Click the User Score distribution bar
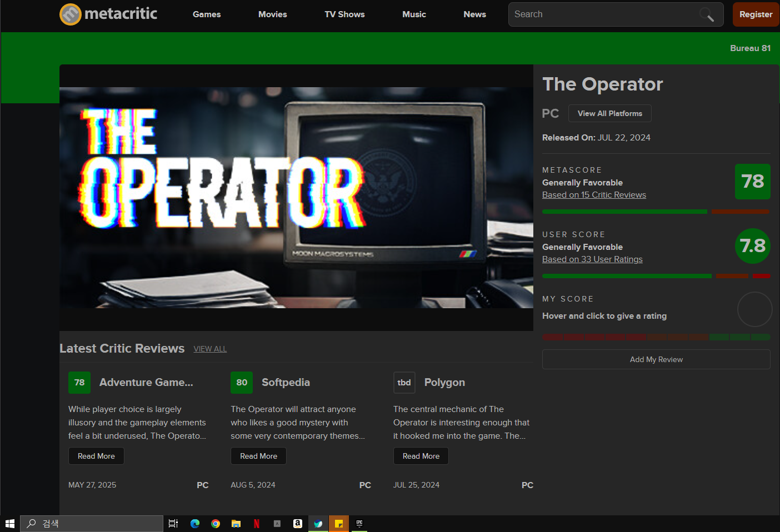780x532 pixels. [x=656, y=276]
